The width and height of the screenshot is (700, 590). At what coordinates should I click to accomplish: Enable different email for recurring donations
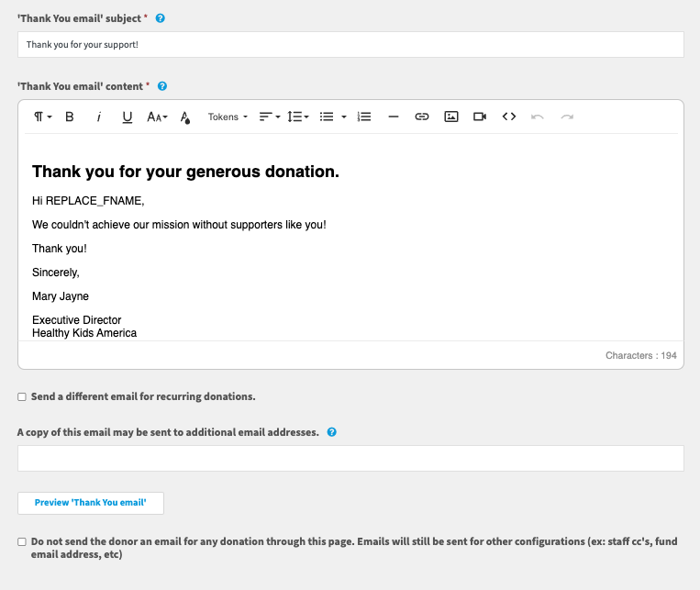tap(22, 396)
